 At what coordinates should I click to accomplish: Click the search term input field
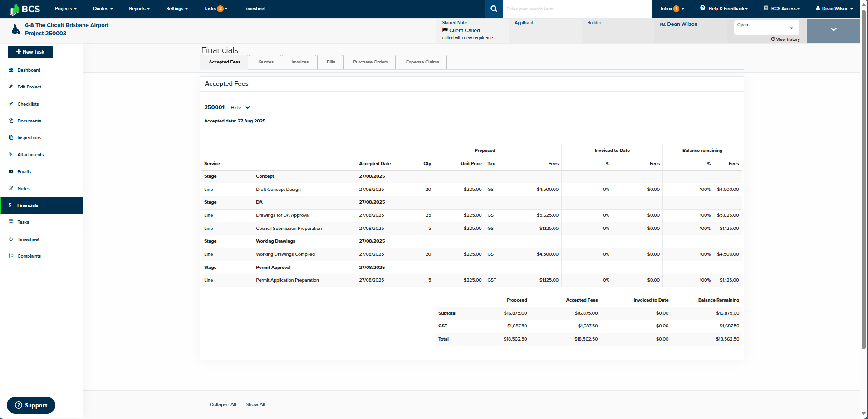tap(576, 9)
